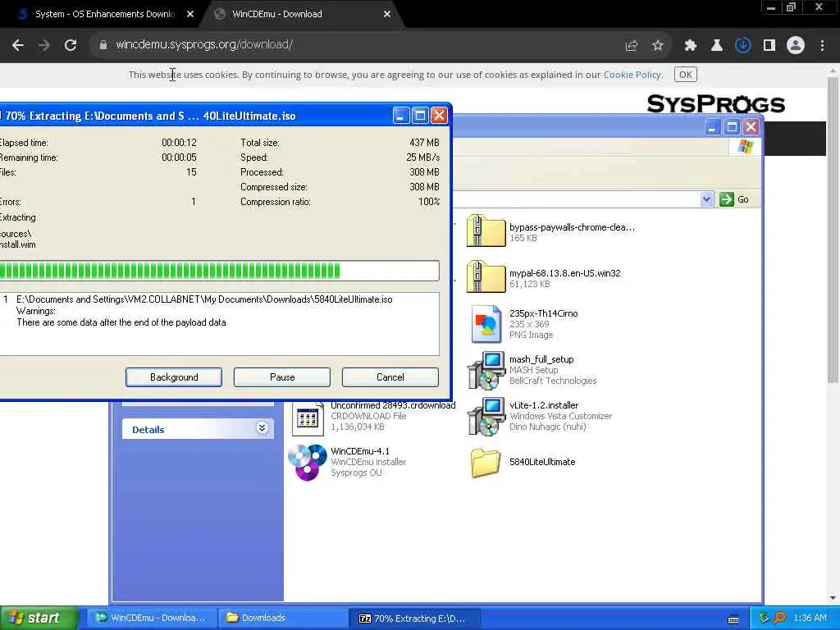The image size is (840, 630).
Task: Bookmark this page with the star icon
Action: click(658, 46)
